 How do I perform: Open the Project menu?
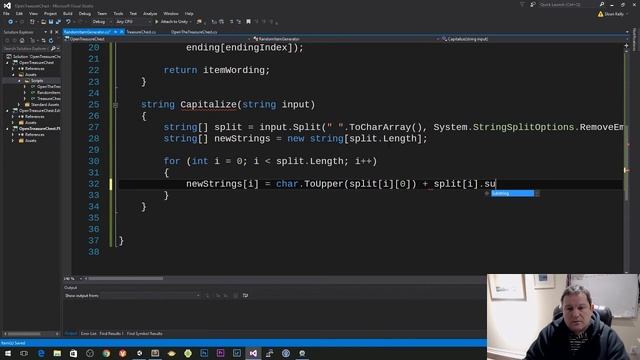coord(50,13)
